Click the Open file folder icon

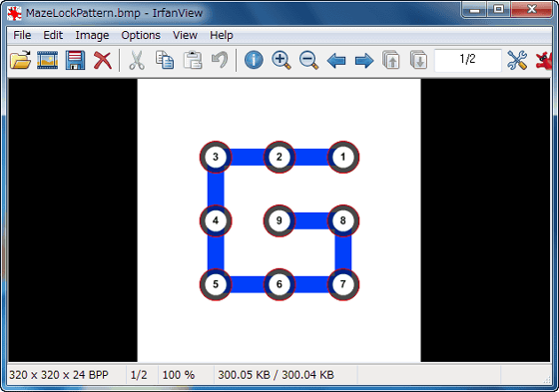point(20,60)
